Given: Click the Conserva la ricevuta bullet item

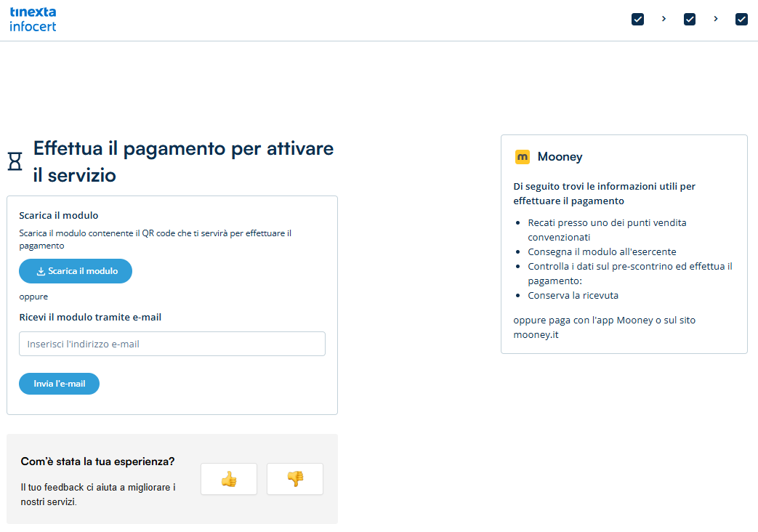Looking at the screenshot, I should (x=573, y=295).
